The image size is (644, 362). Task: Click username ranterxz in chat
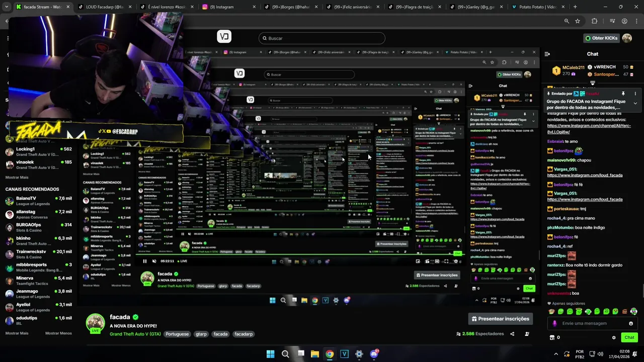[555, 265]
